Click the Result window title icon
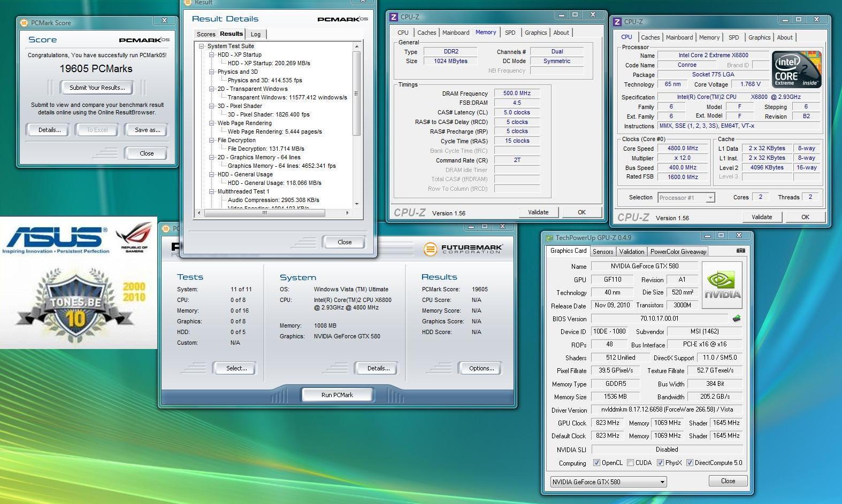Viewport: 842px width, 504px height. [x=188, y=2]
